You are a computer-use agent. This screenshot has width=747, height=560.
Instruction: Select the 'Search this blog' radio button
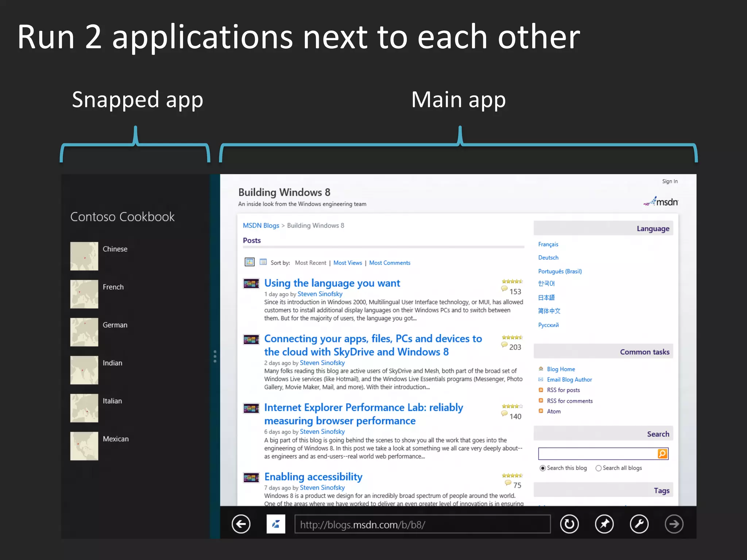[543, 468]
